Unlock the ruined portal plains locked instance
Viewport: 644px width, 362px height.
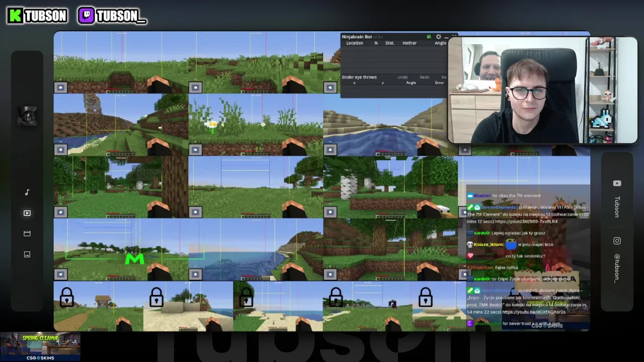(336, 297)
